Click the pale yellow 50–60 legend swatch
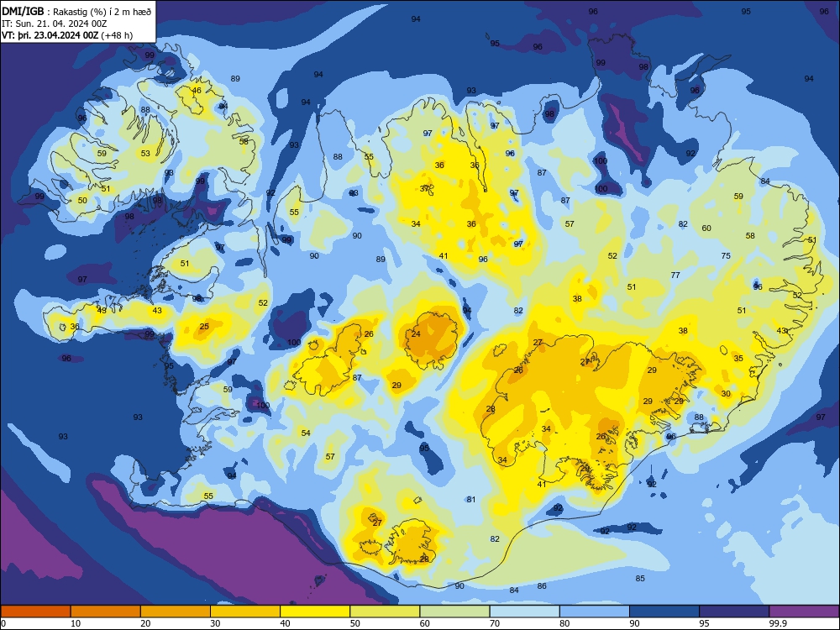The image size is (840, 630). tap(385, 612)
